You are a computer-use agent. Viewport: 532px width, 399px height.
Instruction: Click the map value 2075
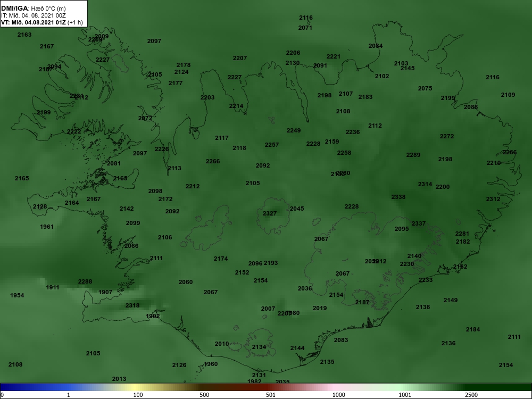click(x=425, y=88)
